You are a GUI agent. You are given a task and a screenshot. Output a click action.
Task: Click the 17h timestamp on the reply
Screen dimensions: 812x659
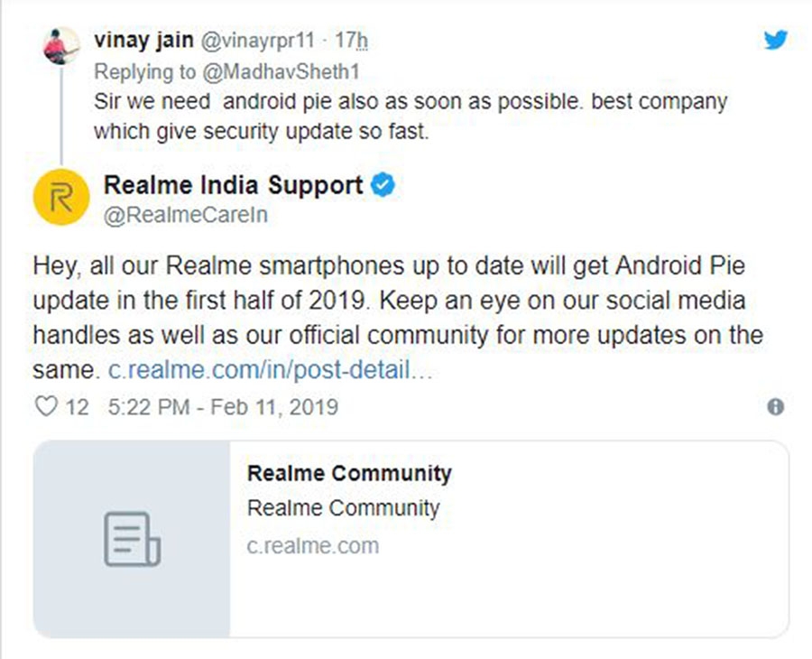[351, 40]
